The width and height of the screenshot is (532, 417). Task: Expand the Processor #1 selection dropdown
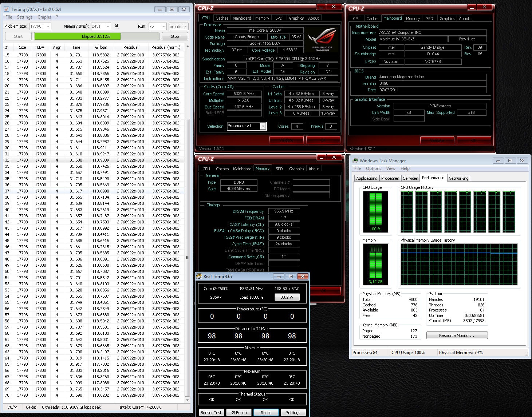263,126
